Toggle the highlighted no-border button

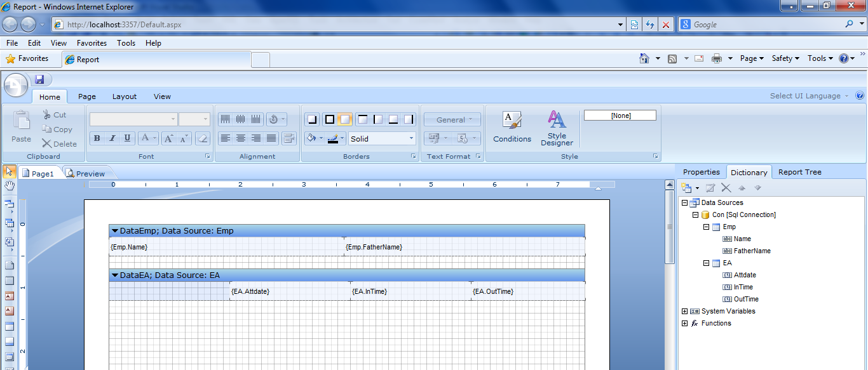344,119
